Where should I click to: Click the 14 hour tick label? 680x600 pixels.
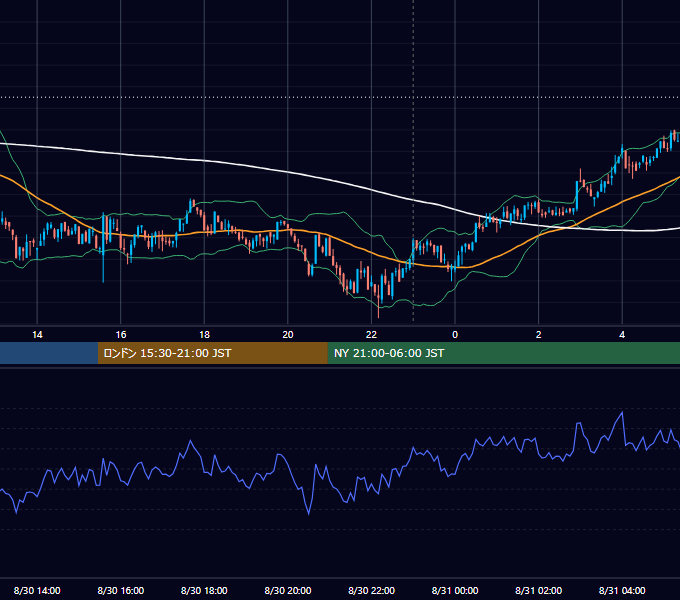coord(37,335)
